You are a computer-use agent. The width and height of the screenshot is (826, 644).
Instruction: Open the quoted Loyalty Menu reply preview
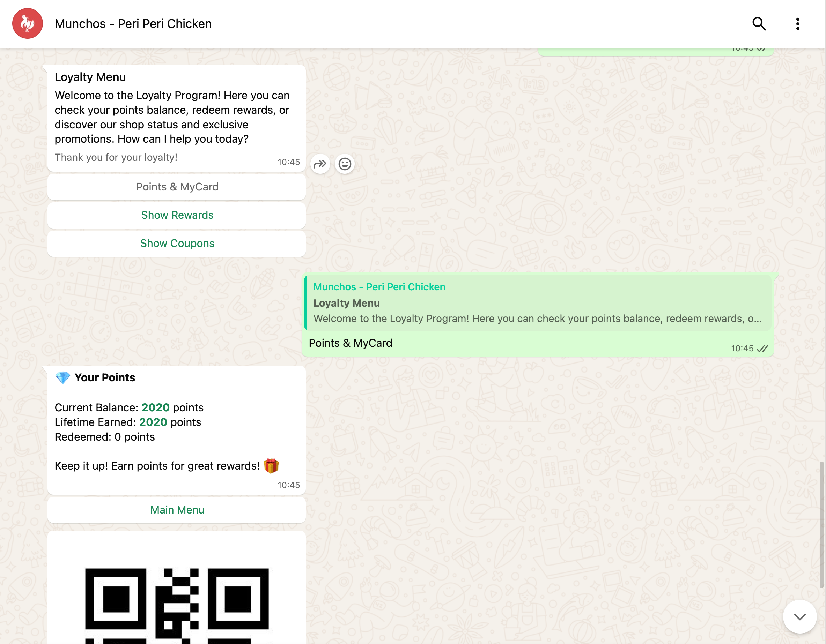pos(537,304)
